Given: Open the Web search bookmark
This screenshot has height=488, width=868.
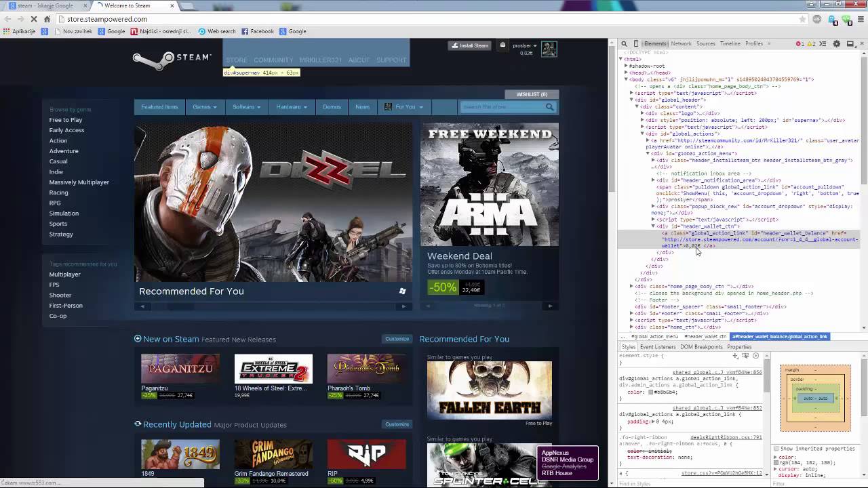Looking at the screenshot, I should (x=217, y=31).
